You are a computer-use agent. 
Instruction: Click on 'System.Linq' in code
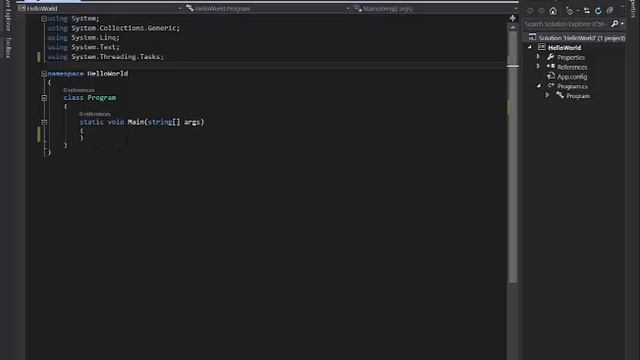click(x=94, y=38)
